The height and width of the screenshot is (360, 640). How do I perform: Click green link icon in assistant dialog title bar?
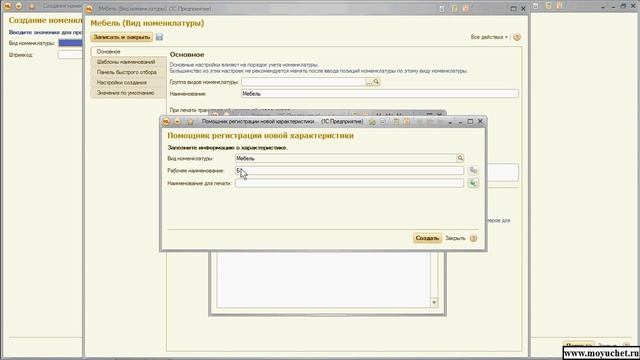pos(372,122)
